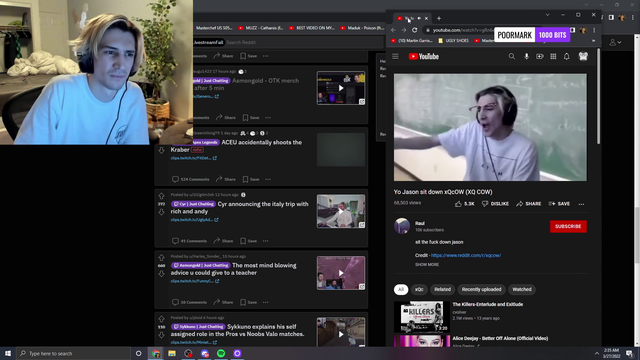
Task: Save the YouTube video to playlist
Action: pos(559,204)
